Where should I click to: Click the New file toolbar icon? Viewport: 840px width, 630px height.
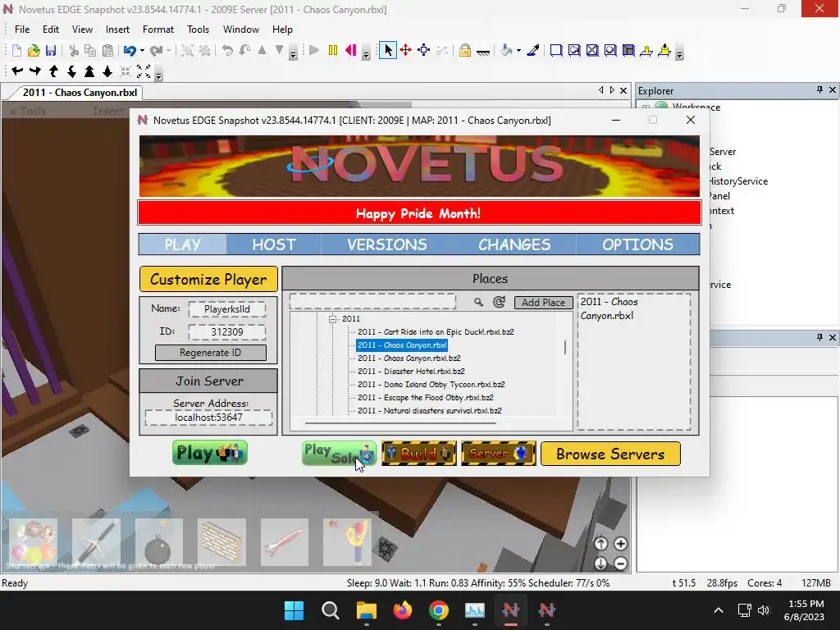[x=16, y=50]
